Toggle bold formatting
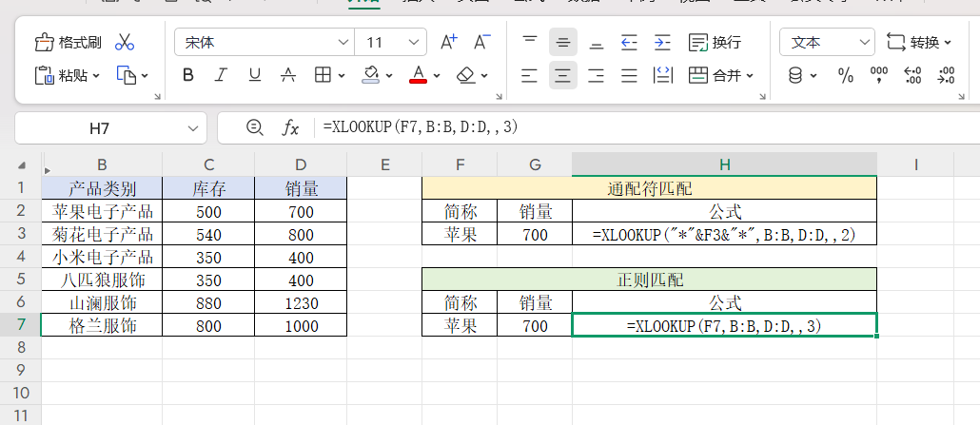 click(188, 75)
